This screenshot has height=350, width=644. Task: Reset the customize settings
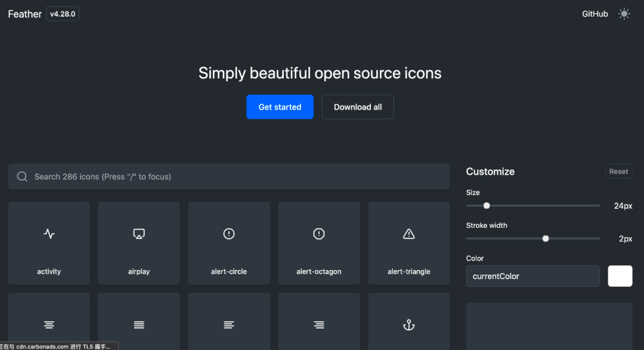618,171
